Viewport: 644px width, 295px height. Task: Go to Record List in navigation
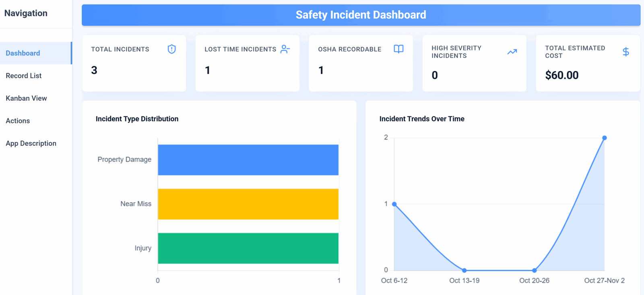(x=36, y=76)
